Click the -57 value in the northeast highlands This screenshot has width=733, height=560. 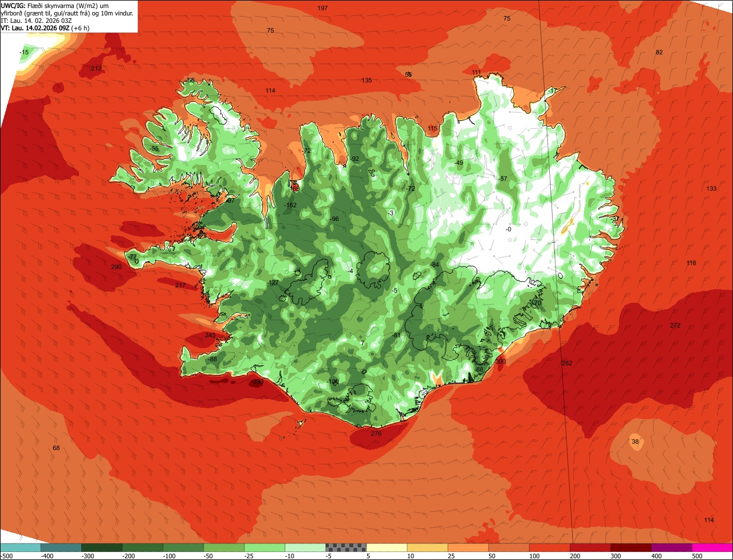[503, 179]
